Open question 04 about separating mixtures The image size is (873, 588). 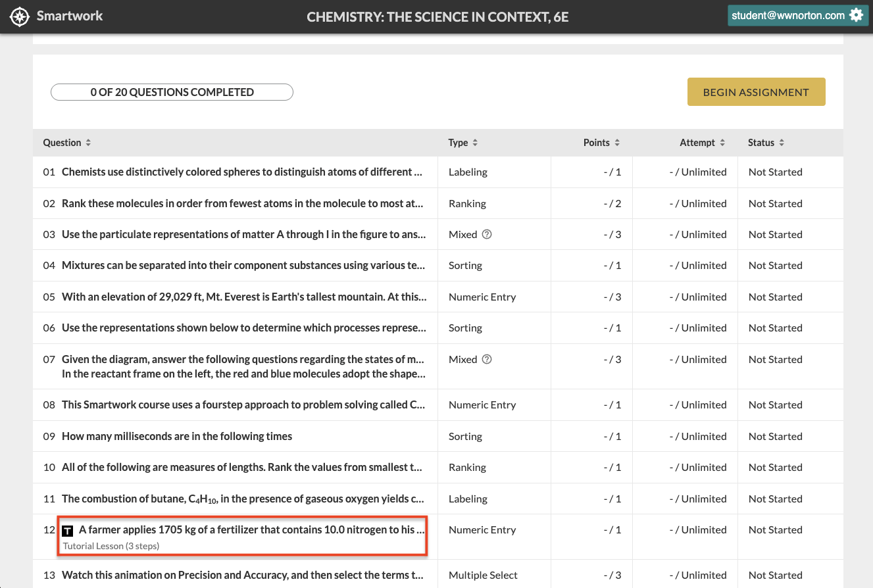click(x=243, y=266)
